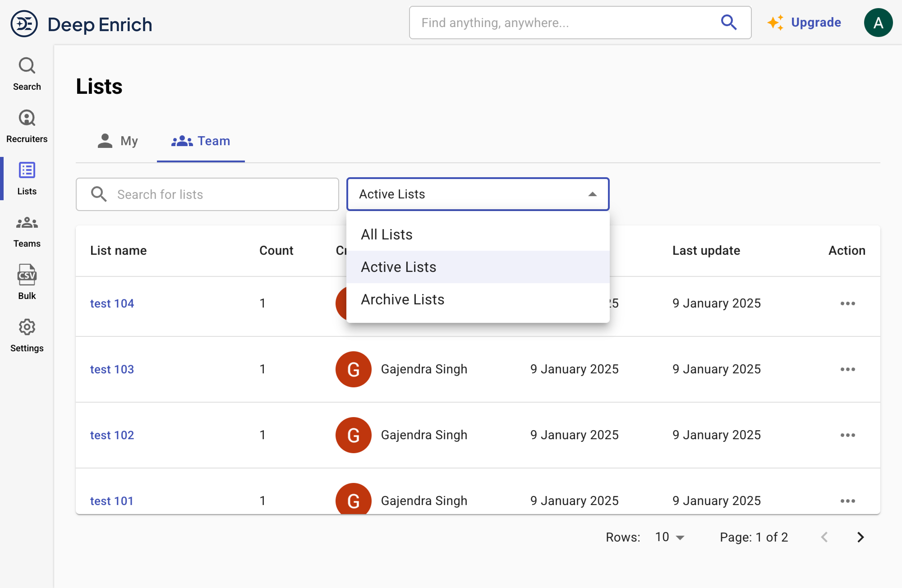902x588 pixels.
Task: Collapse the Active Lists dropdown
Action: 592,194
